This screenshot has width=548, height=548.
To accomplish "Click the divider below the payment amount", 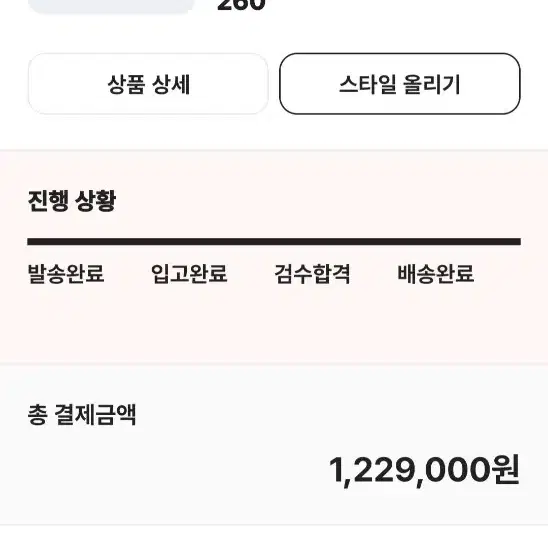I will 274,525.
